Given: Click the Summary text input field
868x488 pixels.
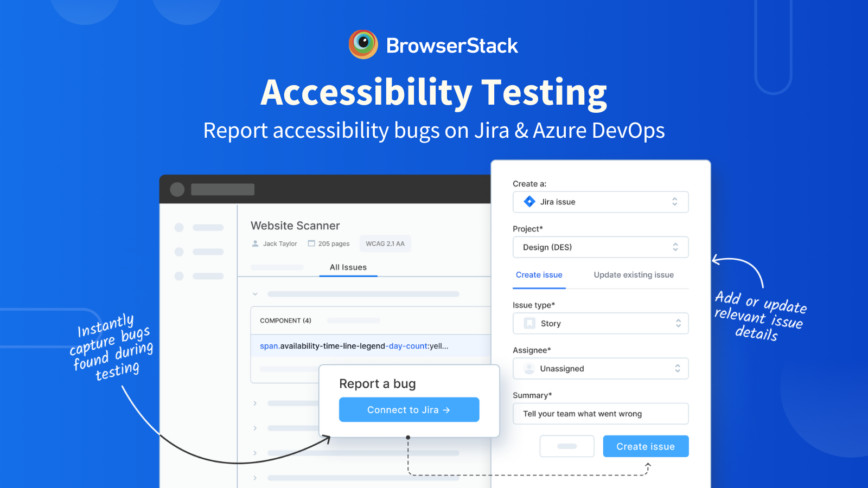Looking at the screenshot, I should [601, 414].
